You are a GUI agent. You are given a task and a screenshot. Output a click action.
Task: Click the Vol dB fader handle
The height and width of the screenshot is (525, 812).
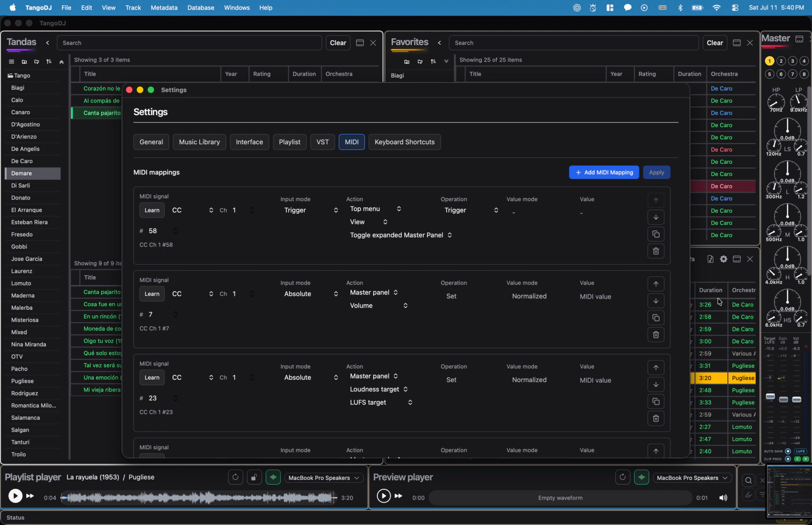[797, 400]
